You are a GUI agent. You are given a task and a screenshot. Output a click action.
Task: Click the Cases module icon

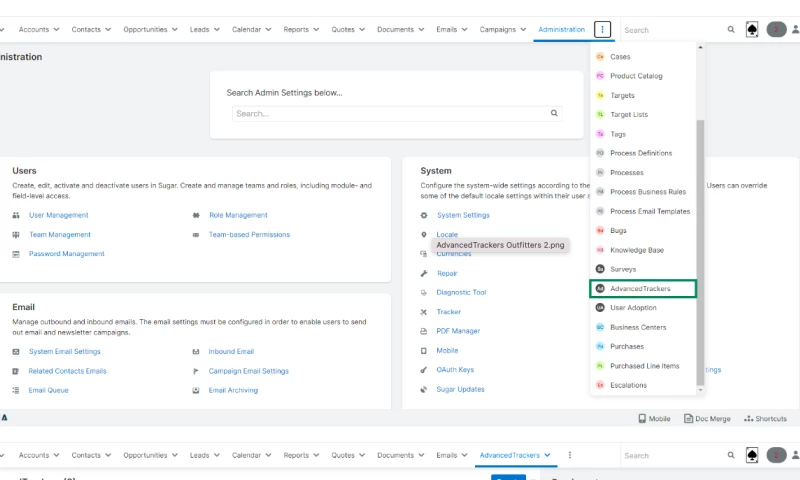[x=600, y=57]
